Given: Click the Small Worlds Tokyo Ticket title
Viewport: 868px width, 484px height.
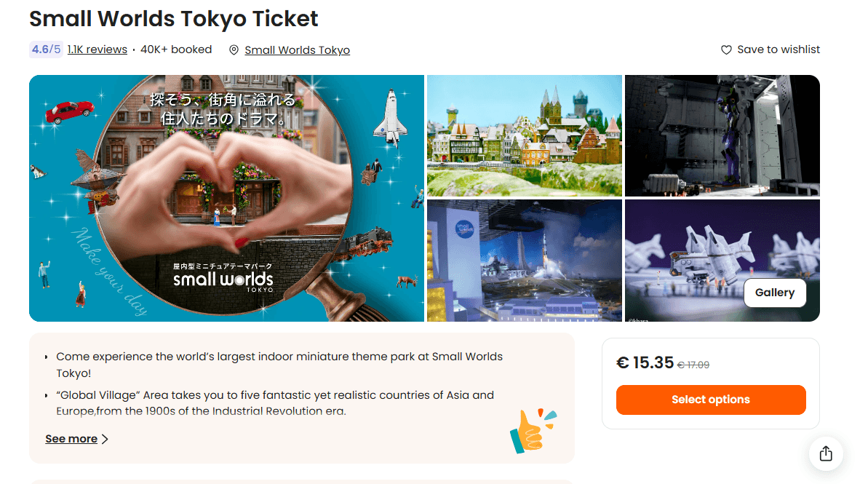Looking at the screenshot, I should [x=174, y=18].
